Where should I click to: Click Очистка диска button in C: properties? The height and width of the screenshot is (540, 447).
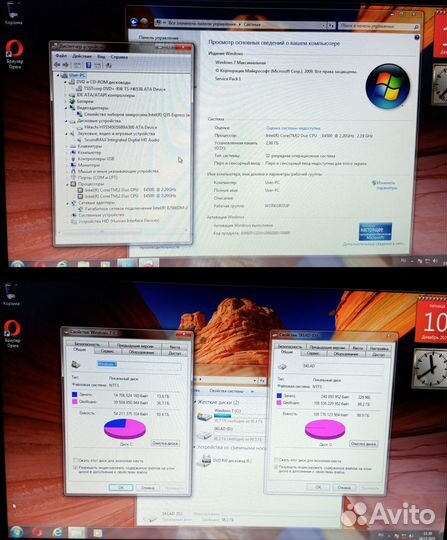coord(165,443)
